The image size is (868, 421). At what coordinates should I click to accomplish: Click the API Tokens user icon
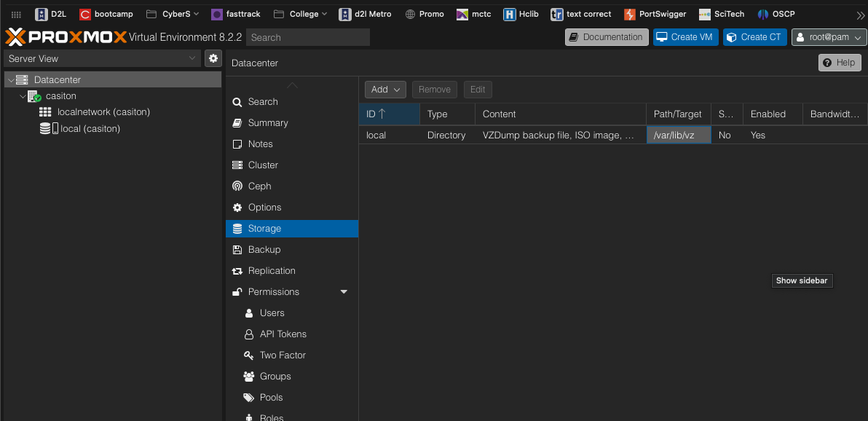pos(248,334)
